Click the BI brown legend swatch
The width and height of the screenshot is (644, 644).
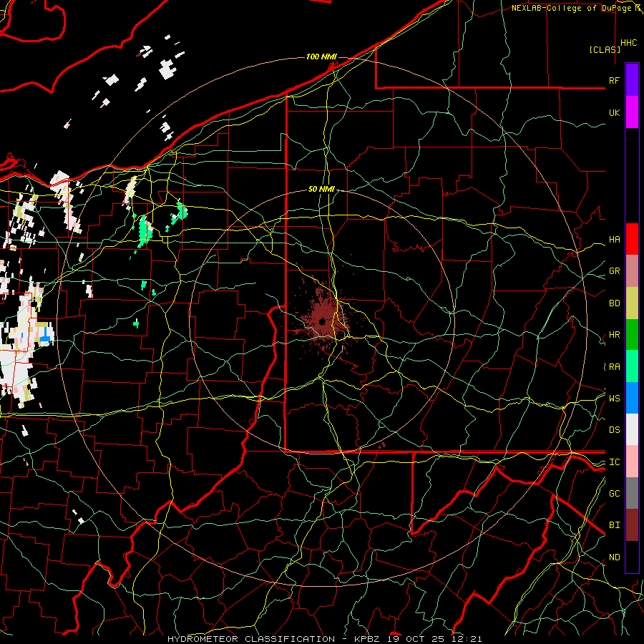632,525
